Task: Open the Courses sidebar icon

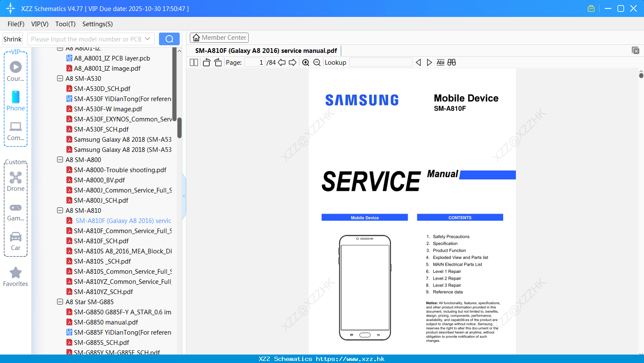Action: click(x=16, y=71)
